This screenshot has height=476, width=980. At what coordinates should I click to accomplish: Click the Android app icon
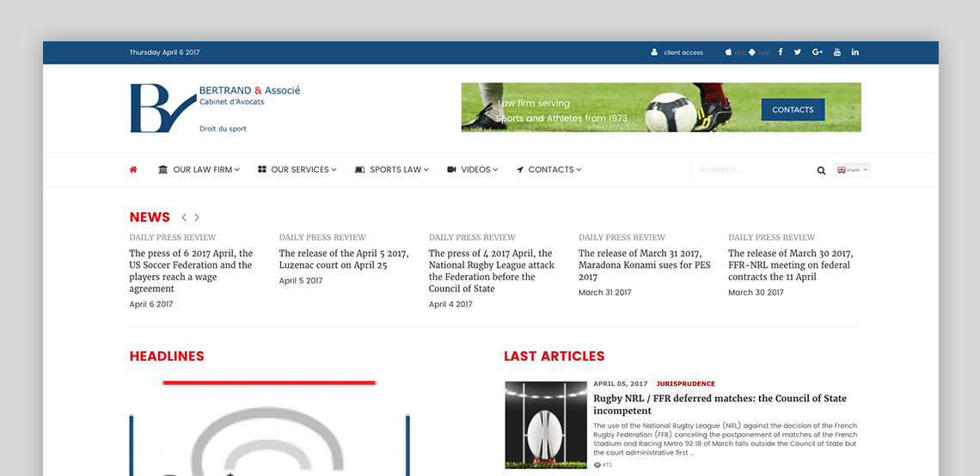point(752,52)
